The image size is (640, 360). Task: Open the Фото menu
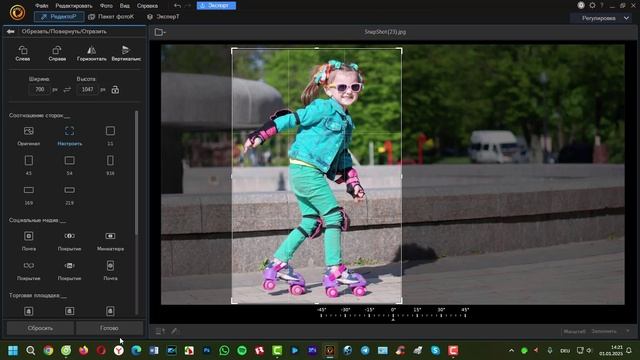click(106, 6)
